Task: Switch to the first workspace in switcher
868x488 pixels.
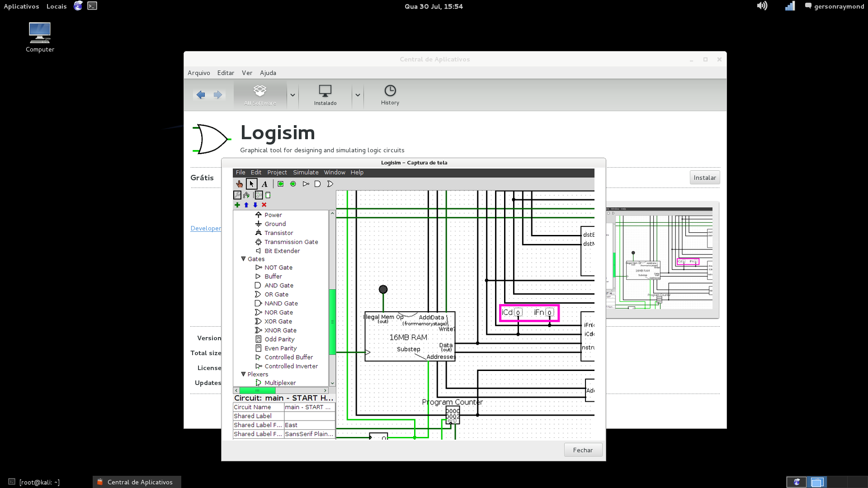Action: click(797, 482)
